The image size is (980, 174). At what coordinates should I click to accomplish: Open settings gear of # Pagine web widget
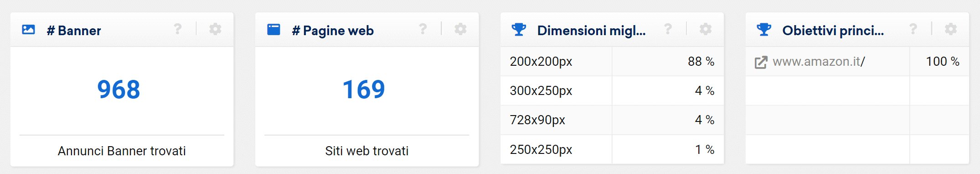460,29
